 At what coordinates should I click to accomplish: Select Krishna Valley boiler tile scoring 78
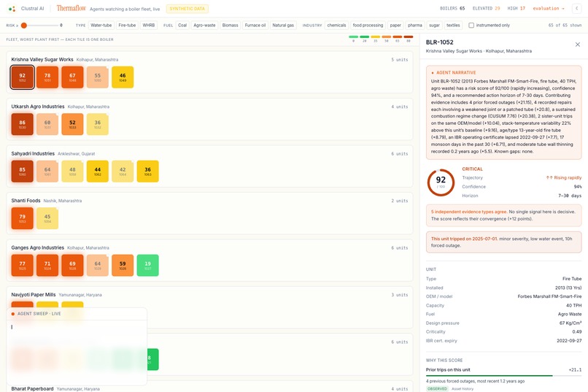coord(47,77)
